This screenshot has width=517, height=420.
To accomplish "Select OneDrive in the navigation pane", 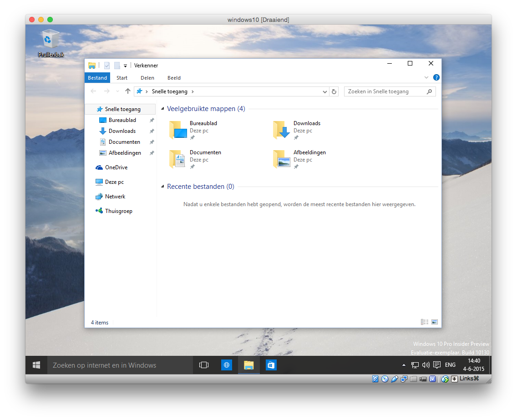I will click(x=116, y=167).
